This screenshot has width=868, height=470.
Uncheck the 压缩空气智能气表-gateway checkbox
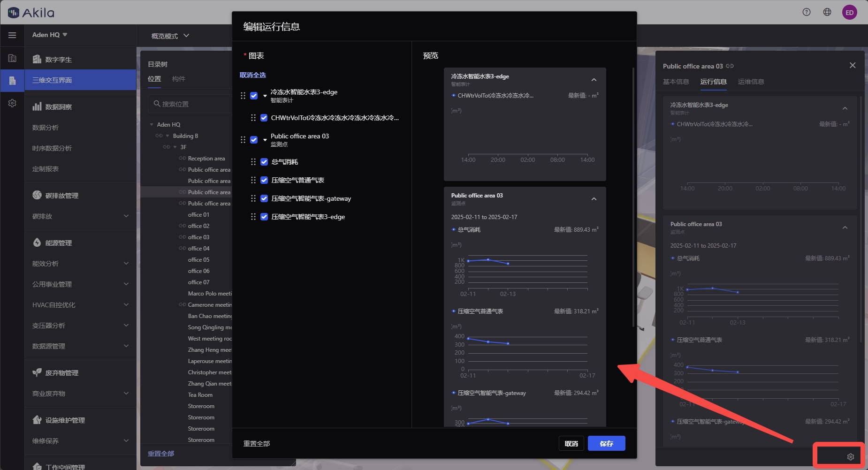[264, 198]
